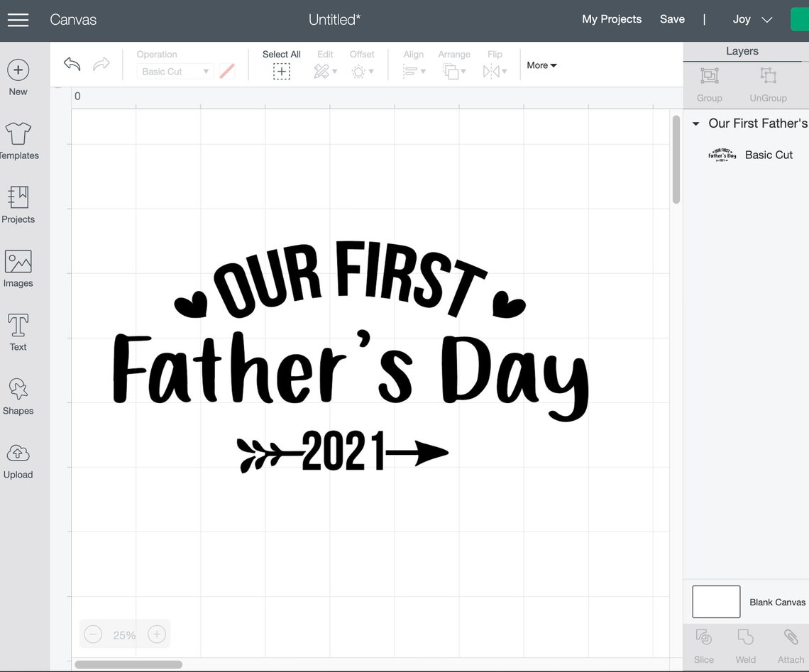Click the vertical canvas scrollbar

pyautogui.click(x=676, y=160)
